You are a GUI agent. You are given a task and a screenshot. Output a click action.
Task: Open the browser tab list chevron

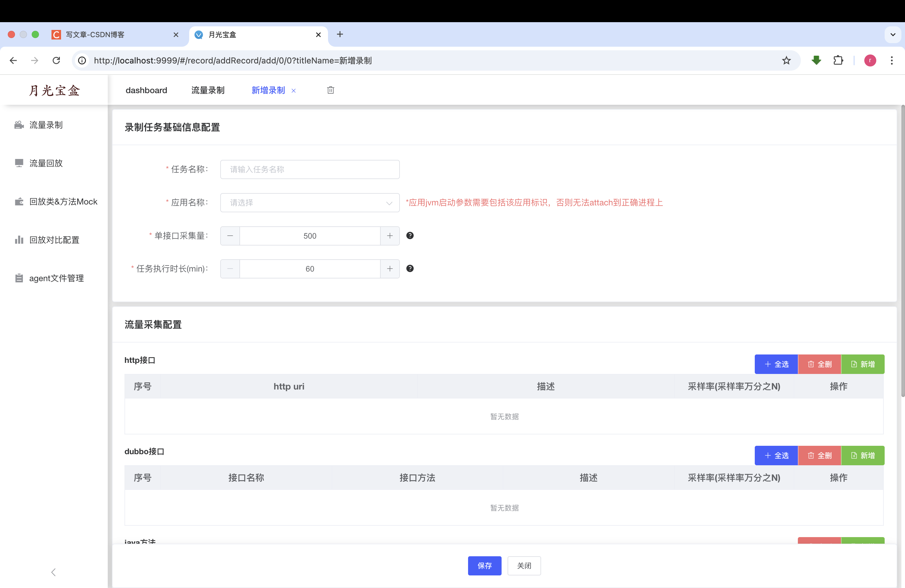click(893, 35)
